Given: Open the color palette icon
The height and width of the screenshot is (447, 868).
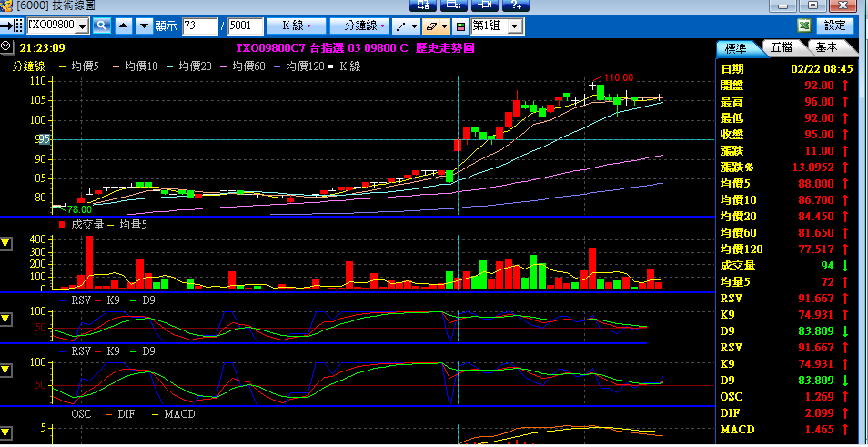Looking at the screenshot, I should tap(460, 26).
